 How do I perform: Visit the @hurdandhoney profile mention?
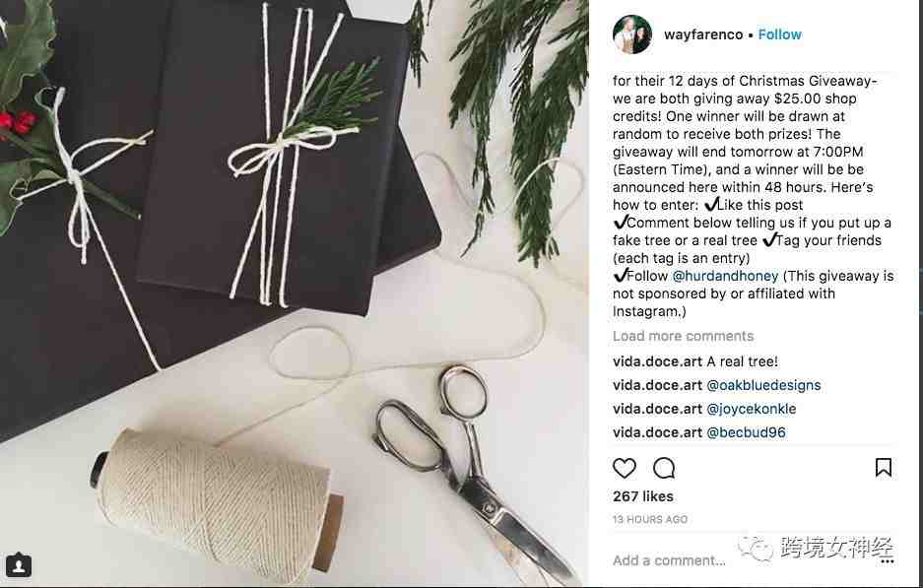point(725,276)
